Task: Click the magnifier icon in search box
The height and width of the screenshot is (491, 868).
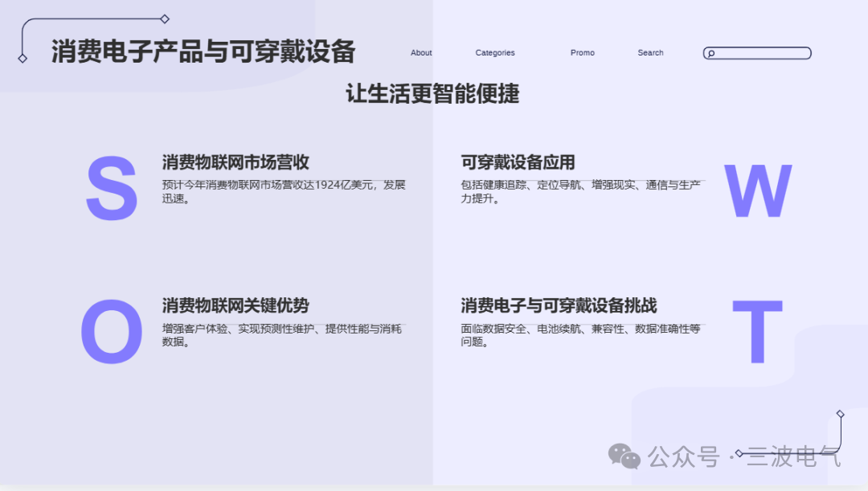Action: [x=711, y=54]
